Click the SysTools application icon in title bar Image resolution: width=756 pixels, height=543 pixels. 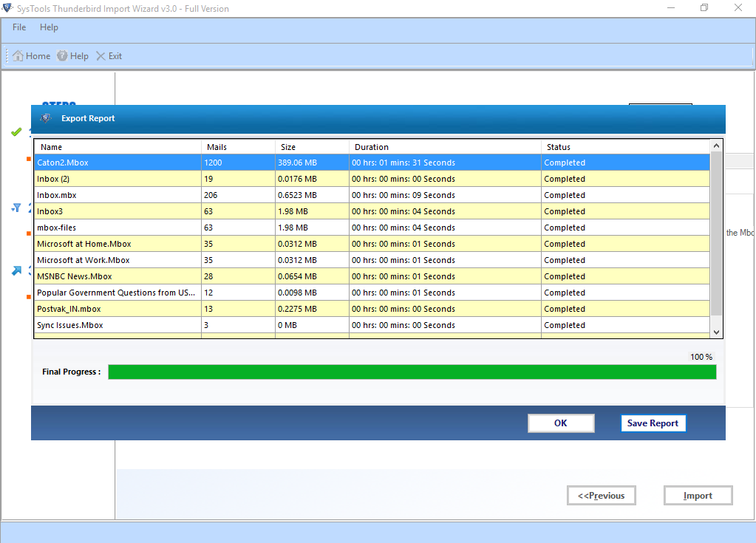coord(7,8)
